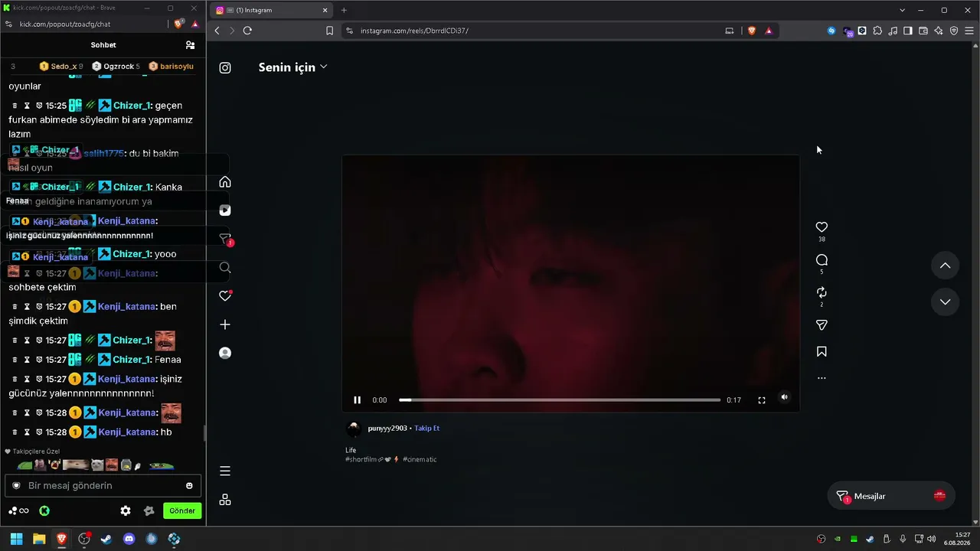
Task: Open the Brave main hamburger menu
Action: click(x=969, y=31)
